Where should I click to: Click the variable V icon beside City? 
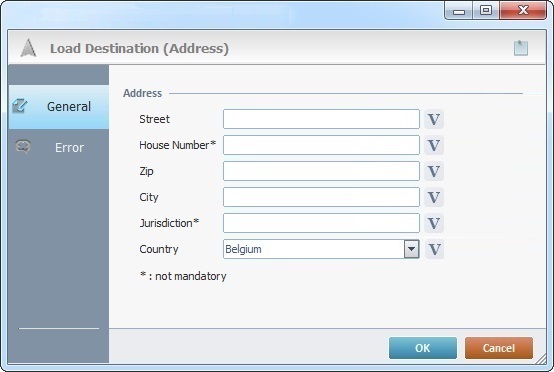click(x=434, y=197)
